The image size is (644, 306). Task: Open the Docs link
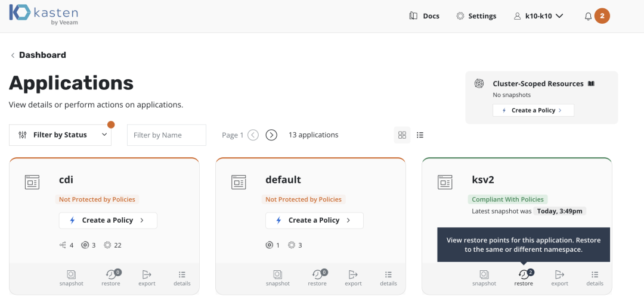point(425,16)
